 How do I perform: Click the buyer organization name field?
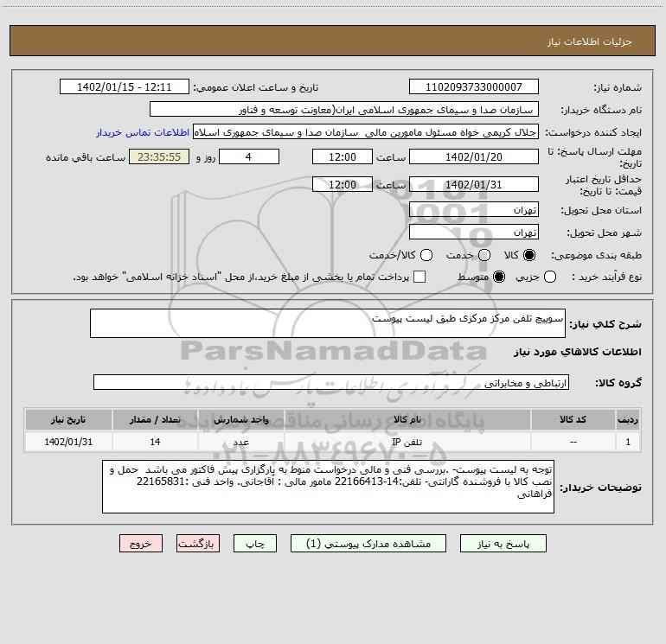(x=344, y=110)
